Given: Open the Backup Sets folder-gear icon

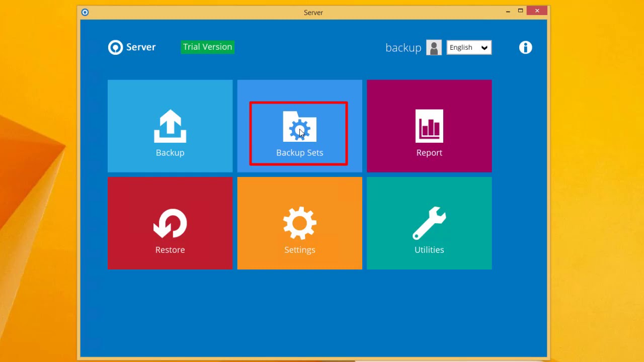Looking at the screenshot, I should 299,127.
